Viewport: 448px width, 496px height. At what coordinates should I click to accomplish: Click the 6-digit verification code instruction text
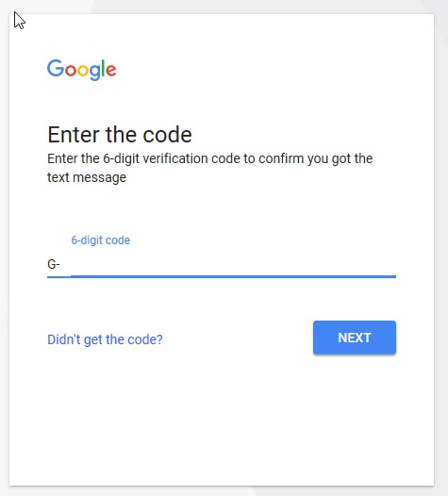pos(210,168)
